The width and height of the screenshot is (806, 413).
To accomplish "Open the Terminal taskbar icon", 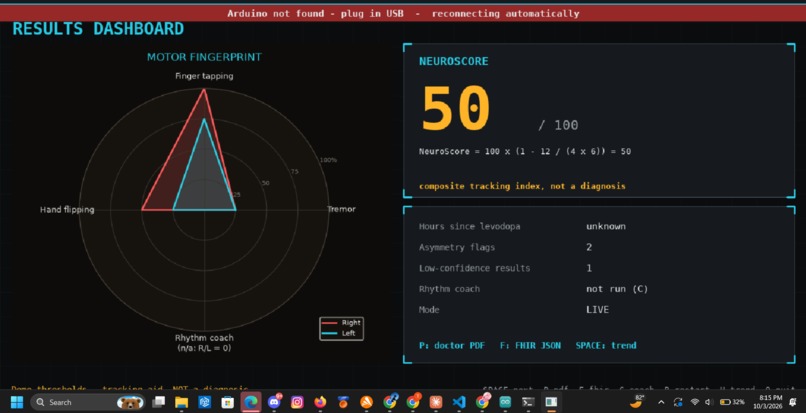I will click(x=528, y=402).
